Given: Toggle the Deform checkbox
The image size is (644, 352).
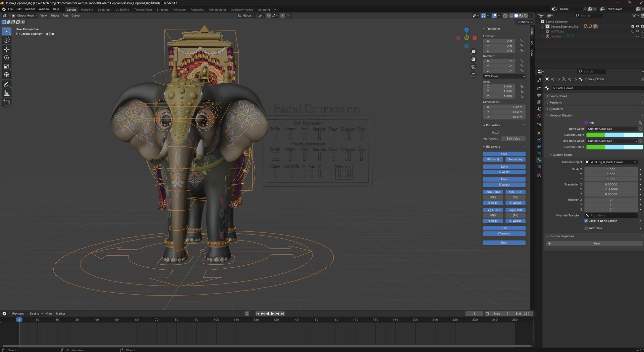Looking at the screenshot, I should [x=551, y=109].
